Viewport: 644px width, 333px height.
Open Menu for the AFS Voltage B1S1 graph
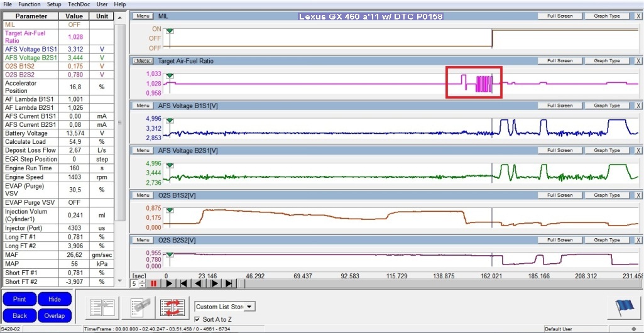coord(143,106)
